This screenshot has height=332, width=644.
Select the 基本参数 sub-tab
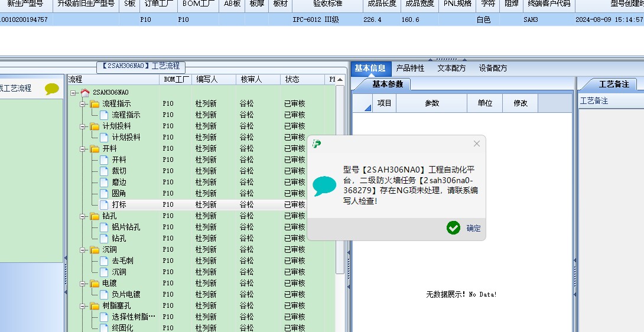coord(388,84)
